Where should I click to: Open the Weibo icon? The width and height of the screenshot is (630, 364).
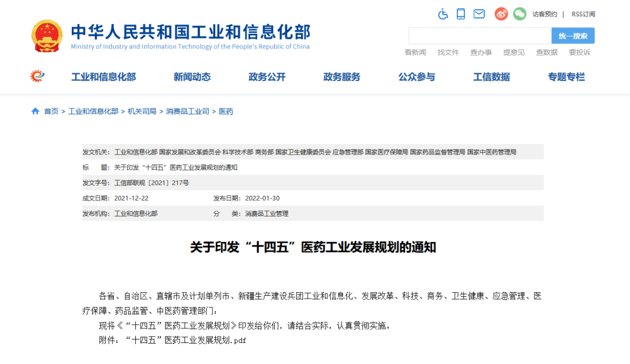(x=501, y=14)
